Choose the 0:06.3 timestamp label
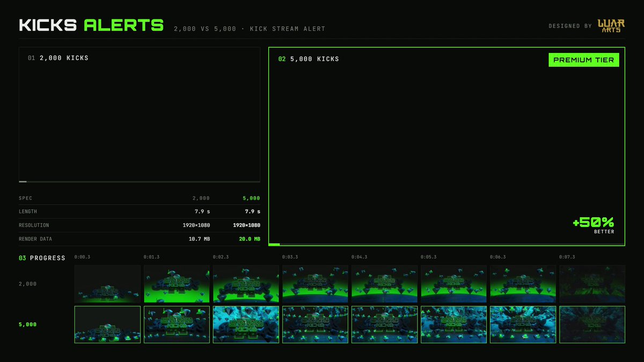The width and height of the screenshot is (644, 362). point(498,257)
